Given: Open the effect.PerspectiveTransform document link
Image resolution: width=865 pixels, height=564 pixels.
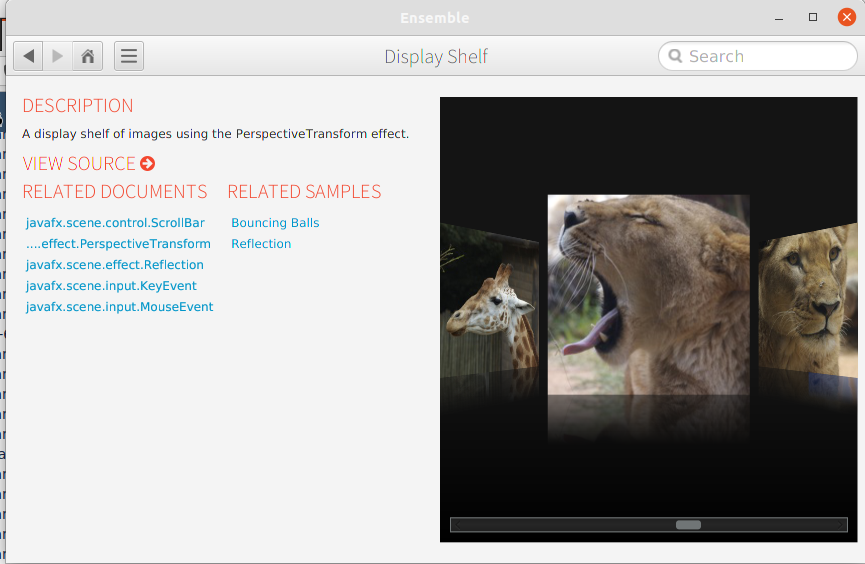Looking at the screenshot, I should 118,244.
